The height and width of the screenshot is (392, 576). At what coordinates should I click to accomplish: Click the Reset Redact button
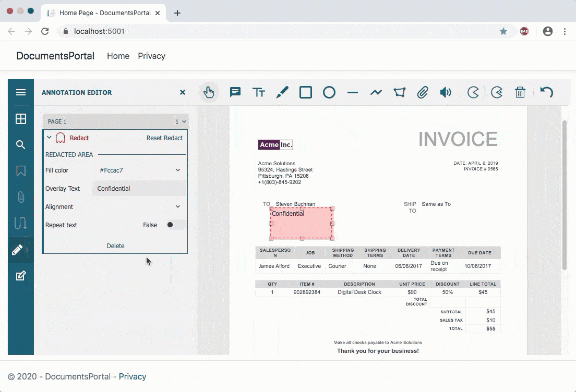(x=163, y=138)
